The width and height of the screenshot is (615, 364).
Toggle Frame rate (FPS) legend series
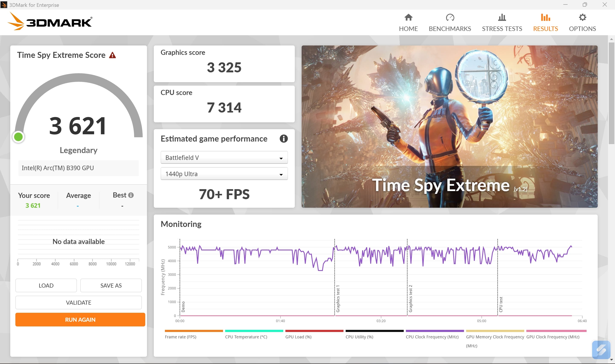pyautogui.click(x=181, y=336)
